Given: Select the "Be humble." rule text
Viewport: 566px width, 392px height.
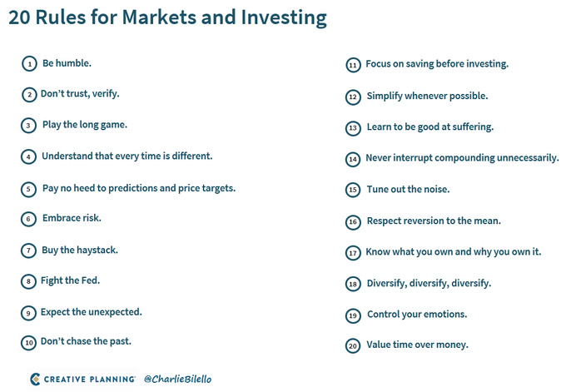Looking at the screenshot, I should (67, 62).
